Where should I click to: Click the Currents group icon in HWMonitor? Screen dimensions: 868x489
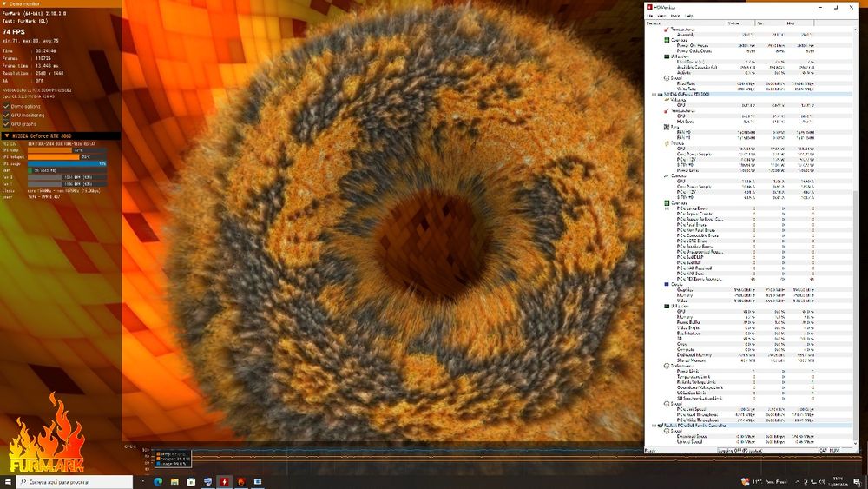click(667, 176)
